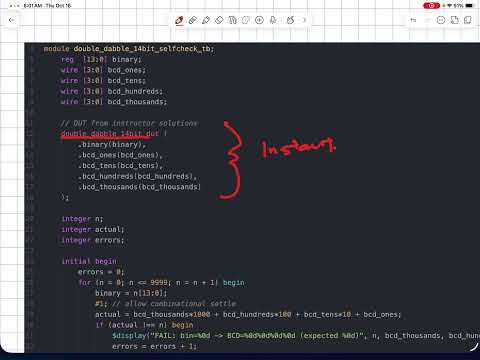Click errors = errors + 1 statement

coord(154,346)
